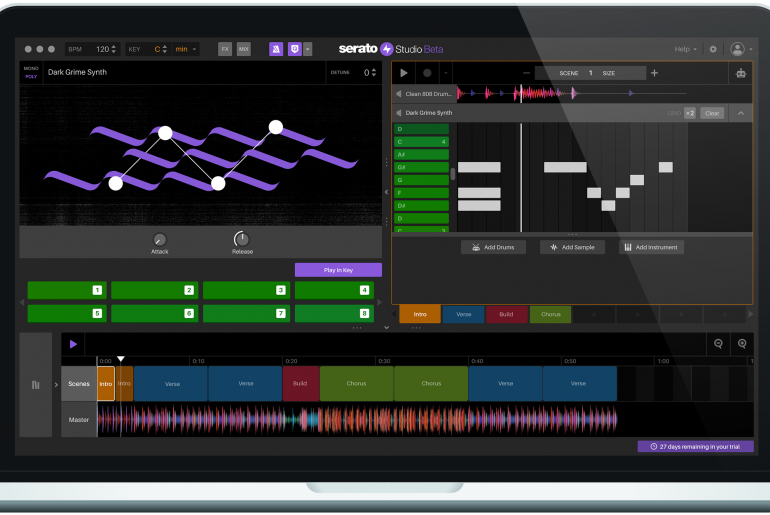Open the settings gear icon
Image resolution: width=770 pixels, height=515 pixels.
coord(713,49)
